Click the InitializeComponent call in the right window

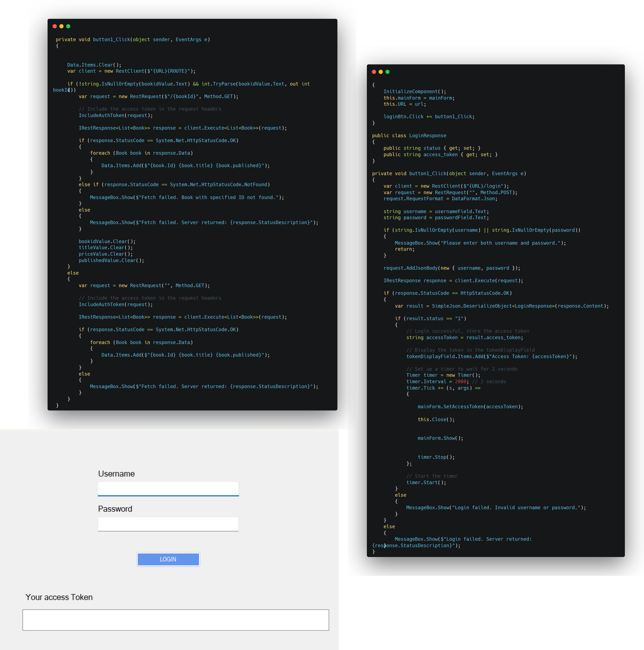pos(414,91)
